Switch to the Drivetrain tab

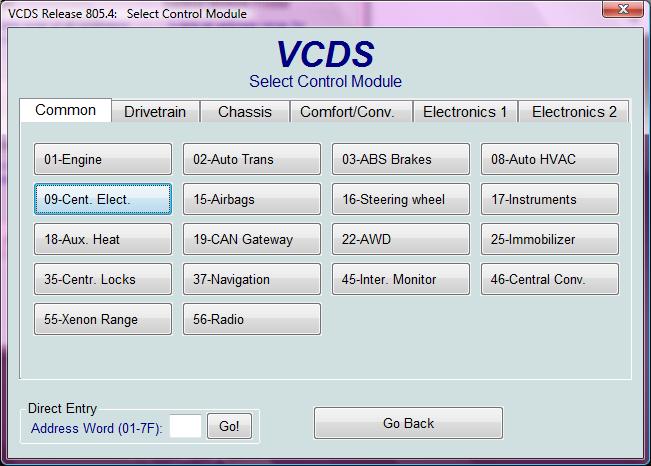tap(155, 112)
